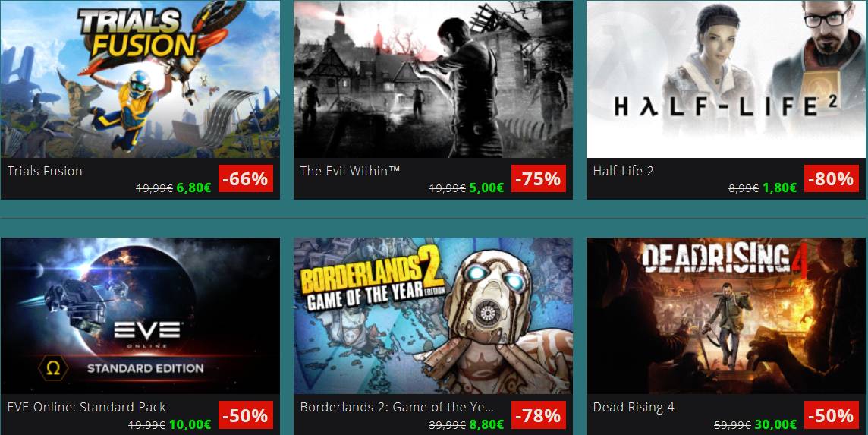Image resolution: width=868 pixels, height=435 pixels.
Task: Click the Trials Fusion title link
Action: pos(45,171)
